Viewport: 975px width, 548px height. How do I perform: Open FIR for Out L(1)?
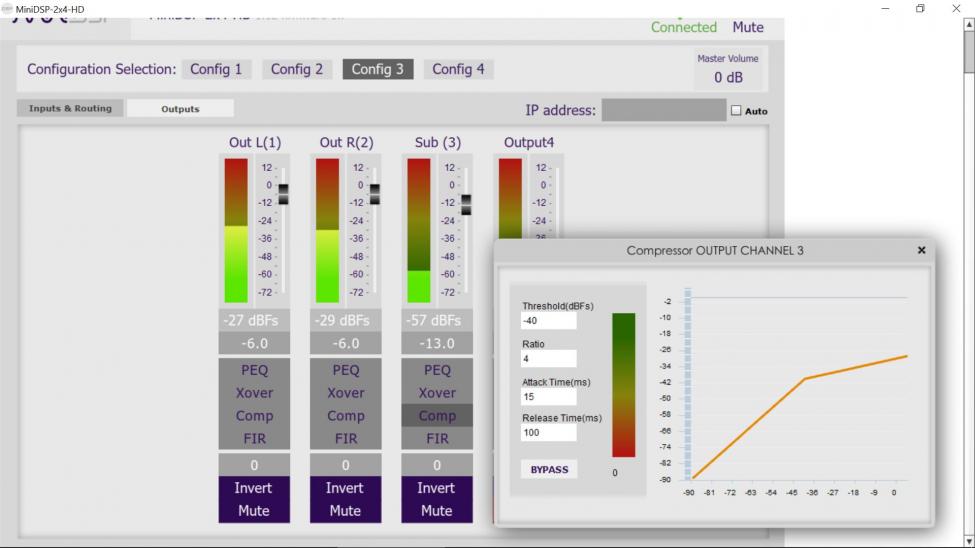click(x=254, y=439)
